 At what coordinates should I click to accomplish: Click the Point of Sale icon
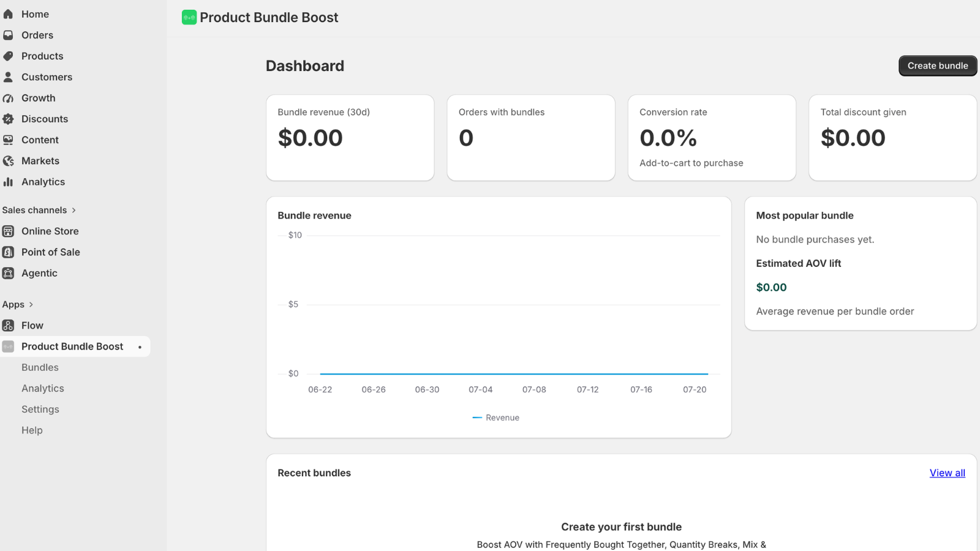pos(8,252)
